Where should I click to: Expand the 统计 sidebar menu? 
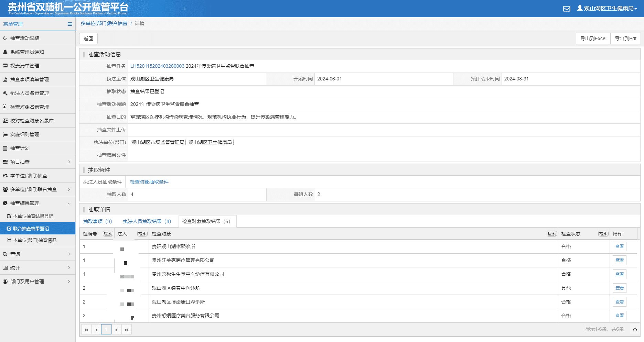pyautogui.click(x=37, y=268)
